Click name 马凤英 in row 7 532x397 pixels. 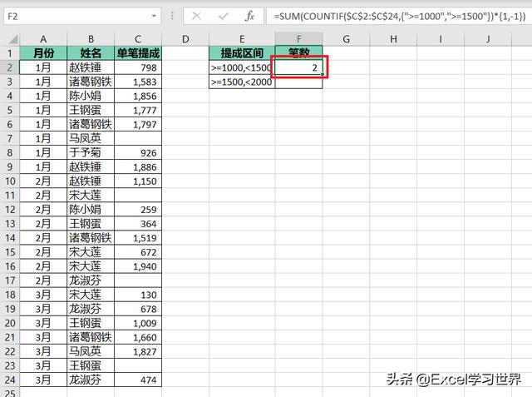point(91,138)
